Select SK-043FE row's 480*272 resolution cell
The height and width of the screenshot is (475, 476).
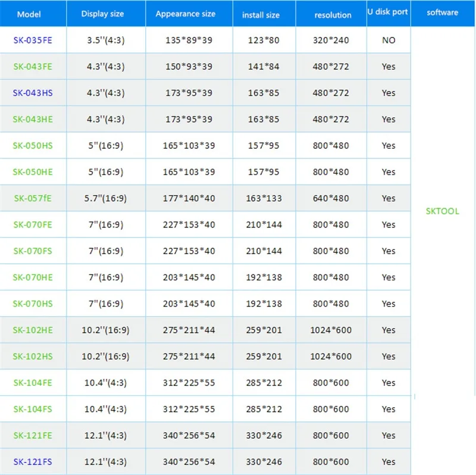(331, 67)
